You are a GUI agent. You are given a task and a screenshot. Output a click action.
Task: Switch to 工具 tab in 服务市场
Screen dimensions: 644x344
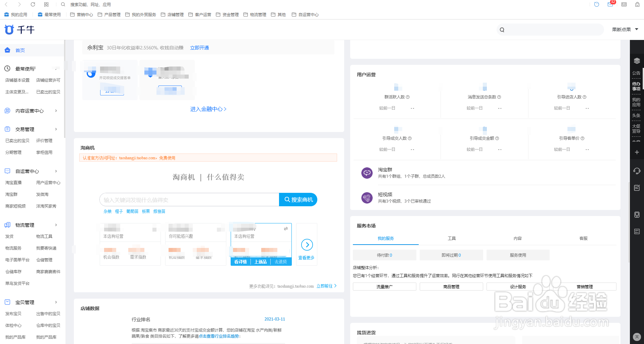pyautogui.click(x=452, y=238)
